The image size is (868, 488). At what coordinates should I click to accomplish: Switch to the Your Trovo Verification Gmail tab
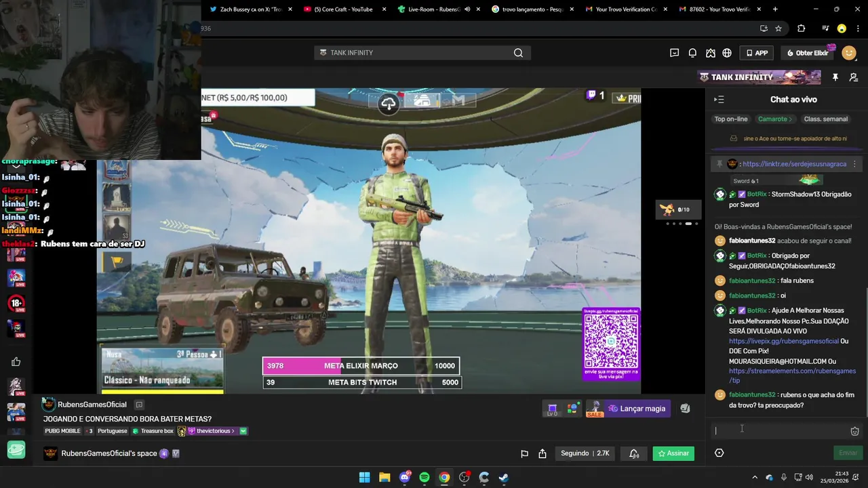tap(627, 9)
